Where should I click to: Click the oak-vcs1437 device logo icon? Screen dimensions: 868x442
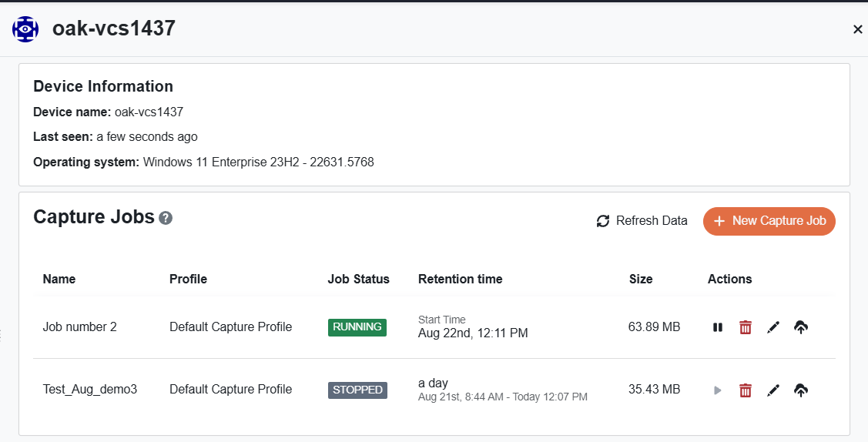pos(25,29)
